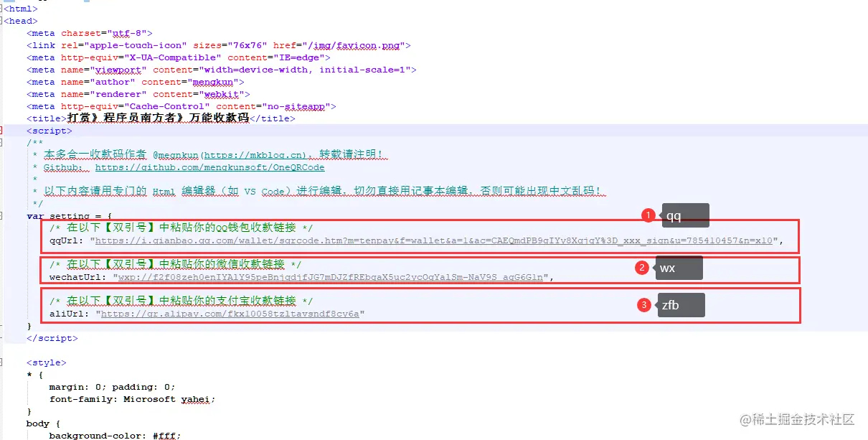Click the <title> 万能收款码 text

(218, 118)
